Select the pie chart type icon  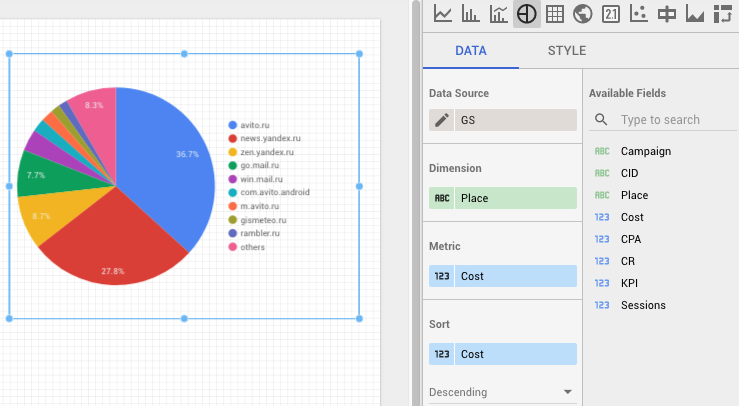[x=527, y=14]
